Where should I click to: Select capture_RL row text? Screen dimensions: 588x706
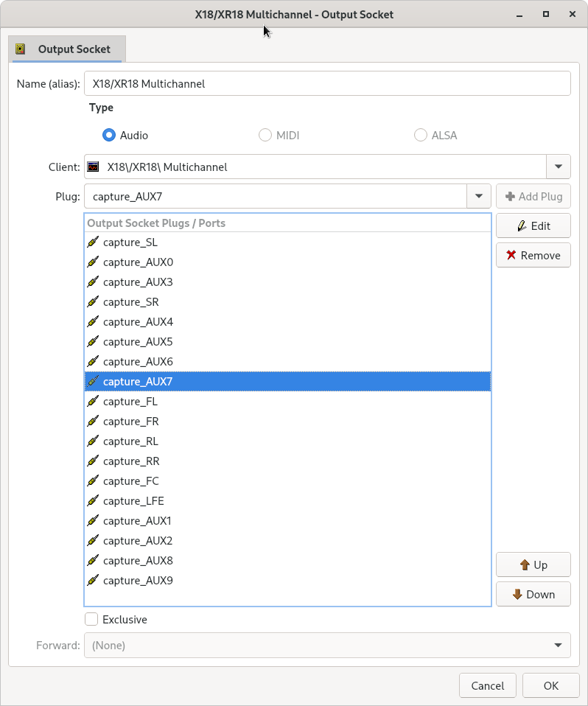130,441
